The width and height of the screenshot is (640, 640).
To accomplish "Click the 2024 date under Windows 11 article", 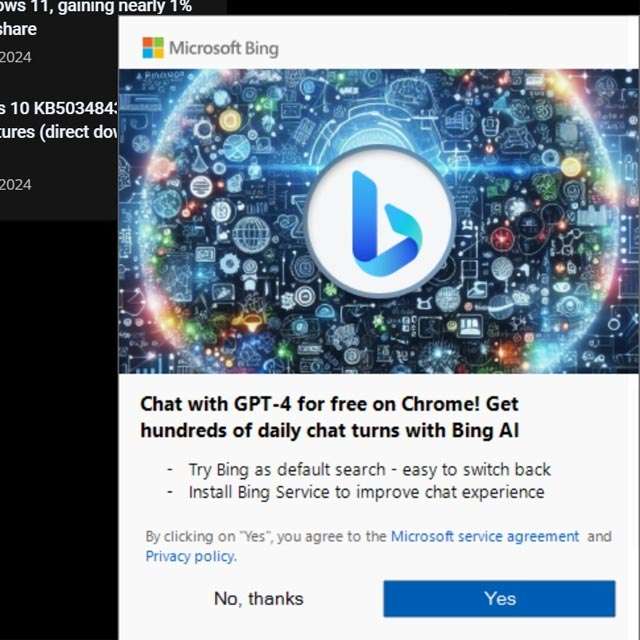I will click(16, 57).
